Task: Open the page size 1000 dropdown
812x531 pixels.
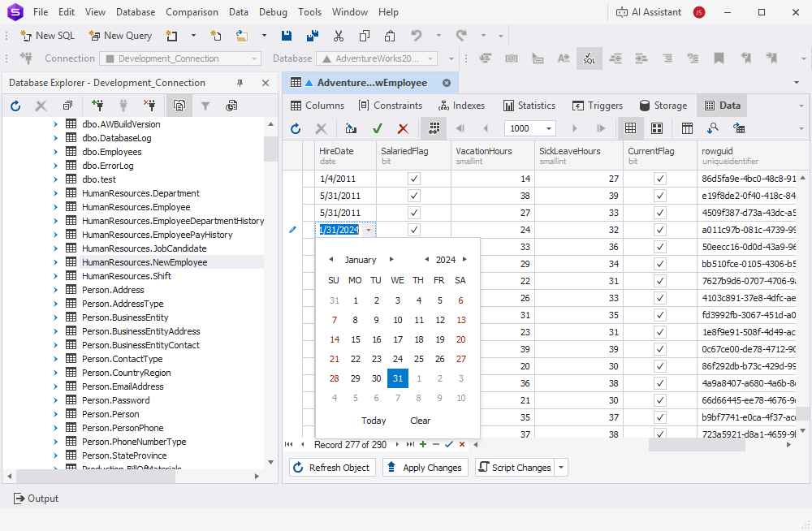Action: click(x=548, y=128)
